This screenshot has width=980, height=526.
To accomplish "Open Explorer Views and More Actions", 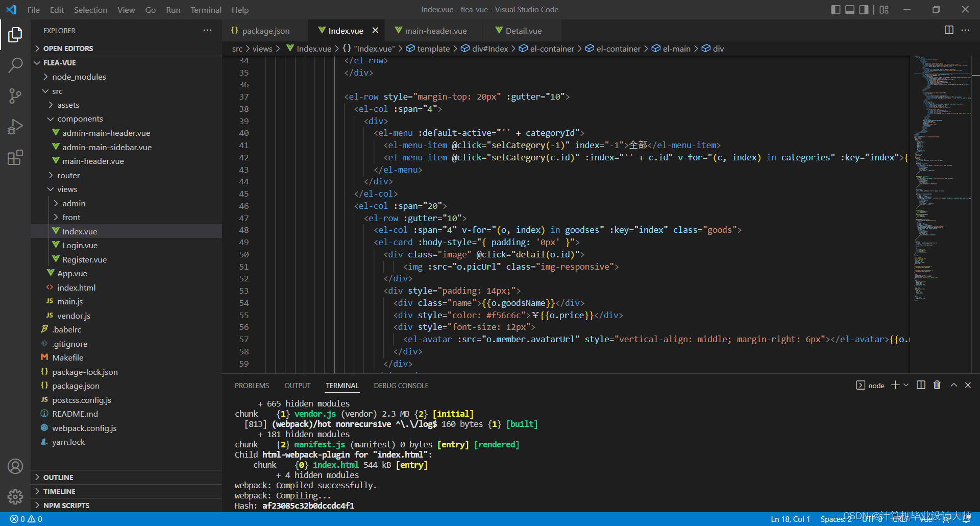I will [207, 30].
